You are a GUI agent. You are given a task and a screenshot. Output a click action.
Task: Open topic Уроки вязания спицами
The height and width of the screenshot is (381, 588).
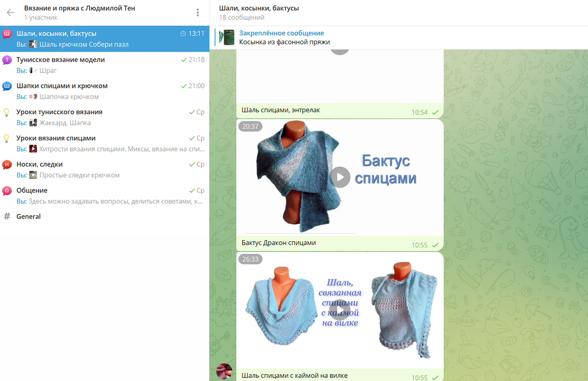[104, 143]
